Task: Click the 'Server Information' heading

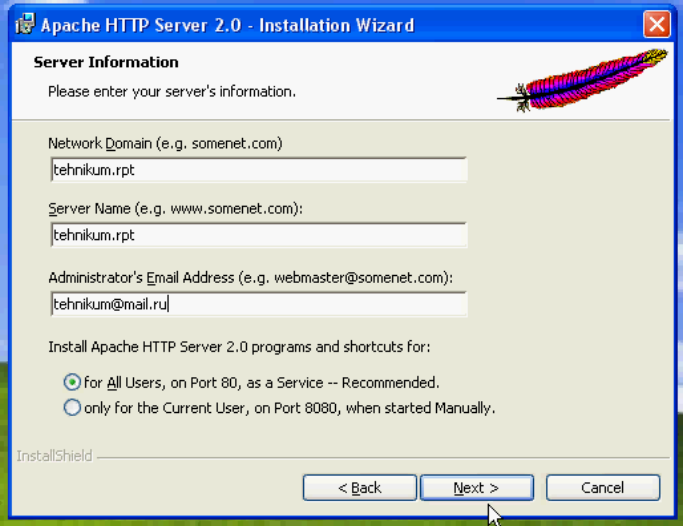Action: (x=106, y=62)
